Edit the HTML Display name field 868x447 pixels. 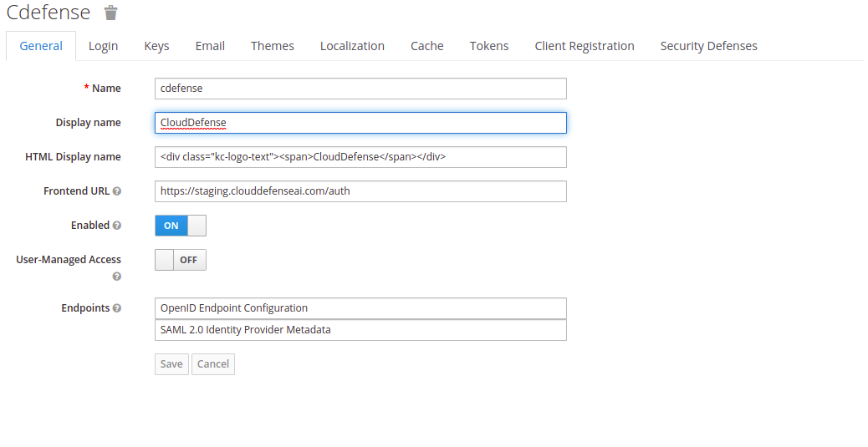click(360, 157)
